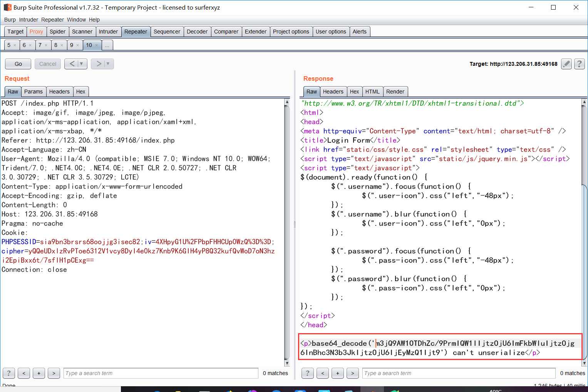Close repeater tab 5
588x392 pixels.
pos(15,45)
